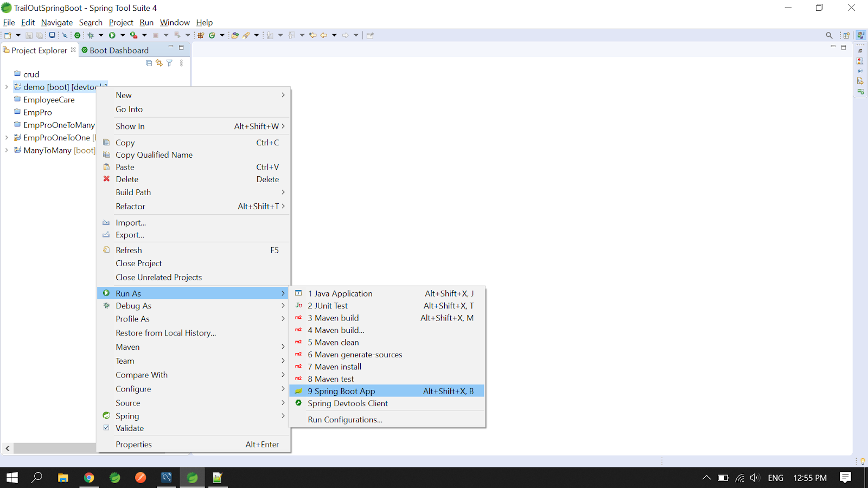
Task: Open the New submenu in context menu
Action: click(x=194, y=95)
